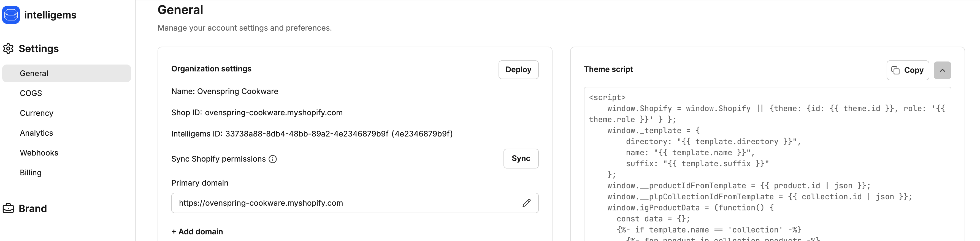The height and width of the screenshot is (241, 980).
Task: Click the Brand briefcase icon
Action: (8, 208)
